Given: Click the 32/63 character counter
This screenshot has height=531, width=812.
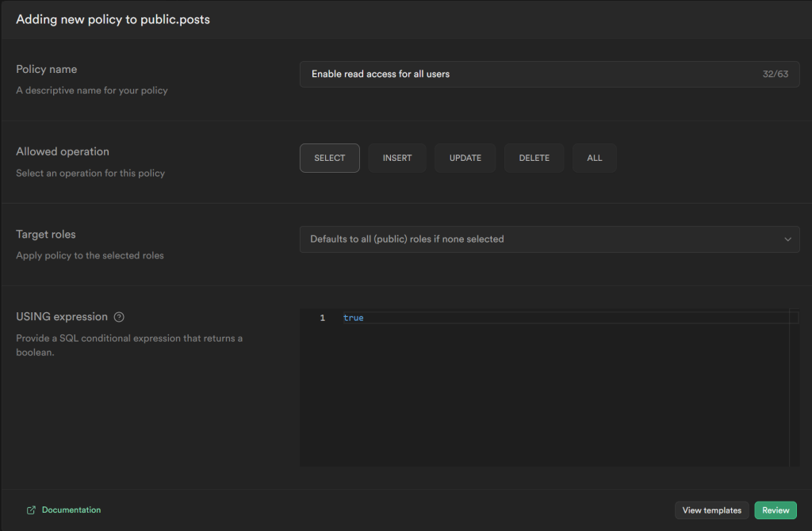Looking at the screenshot, I should (776, 74).
